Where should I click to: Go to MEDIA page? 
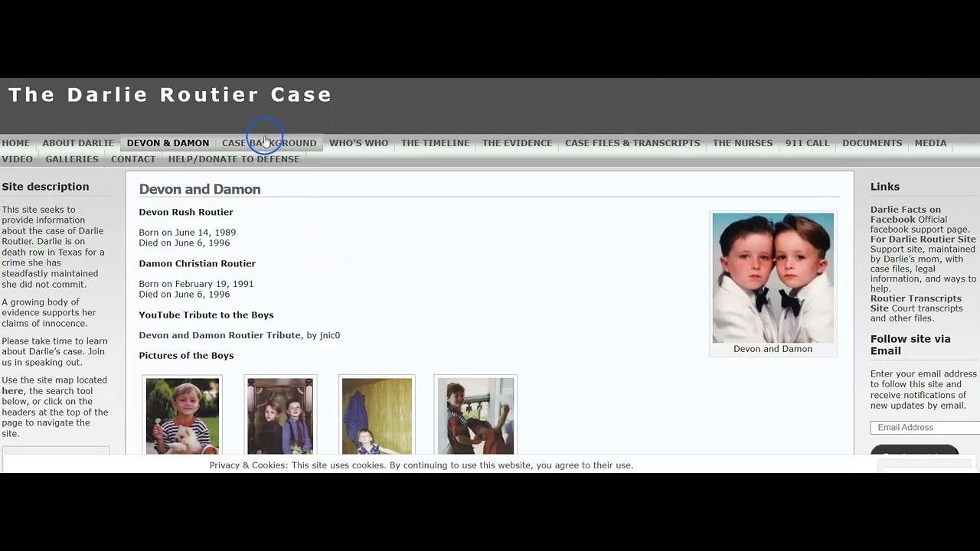(930, 143)
